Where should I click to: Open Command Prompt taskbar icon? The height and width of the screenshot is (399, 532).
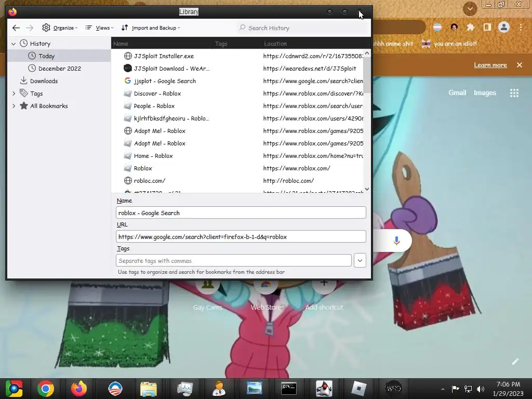tap(289, 389)
